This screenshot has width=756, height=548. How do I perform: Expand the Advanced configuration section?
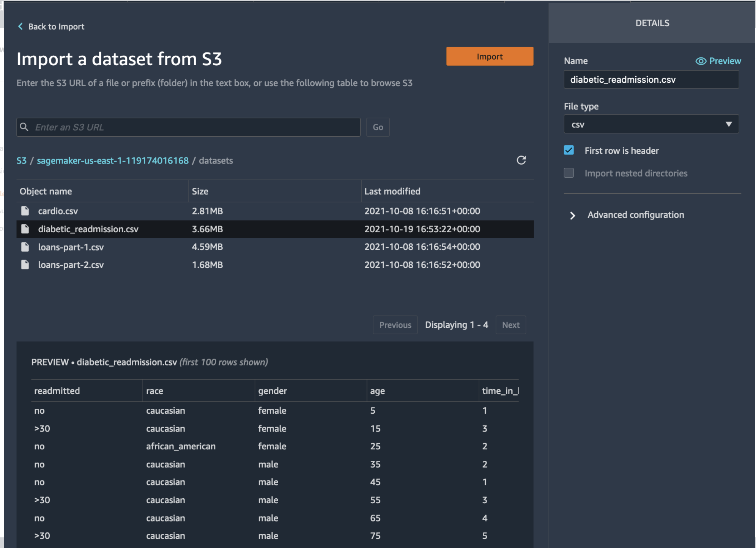click(x=573, y=216)
